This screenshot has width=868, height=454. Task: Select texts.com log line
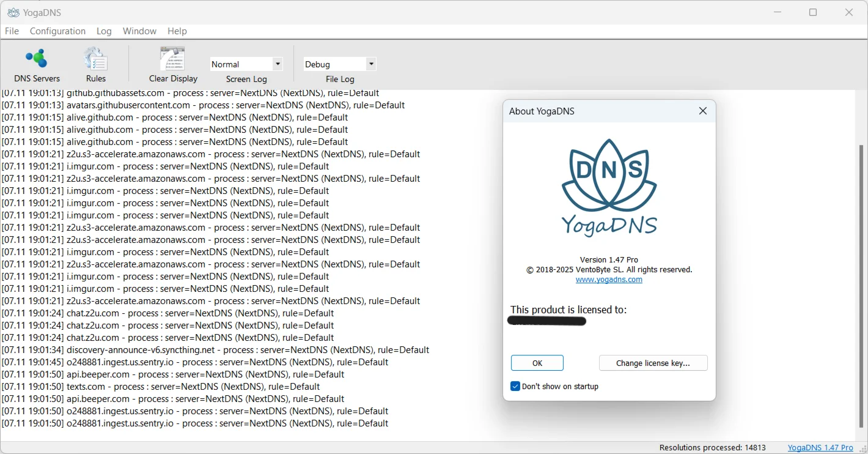[x=161, y=387]
